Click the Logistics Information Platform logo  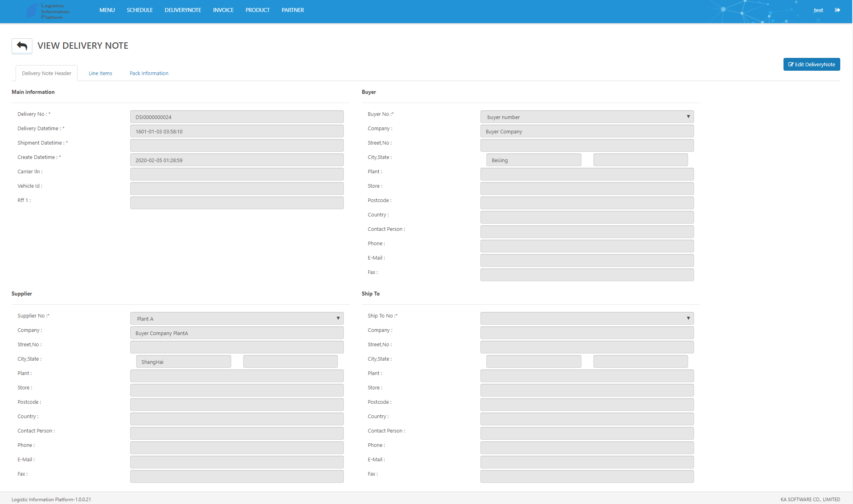(48, 11)
